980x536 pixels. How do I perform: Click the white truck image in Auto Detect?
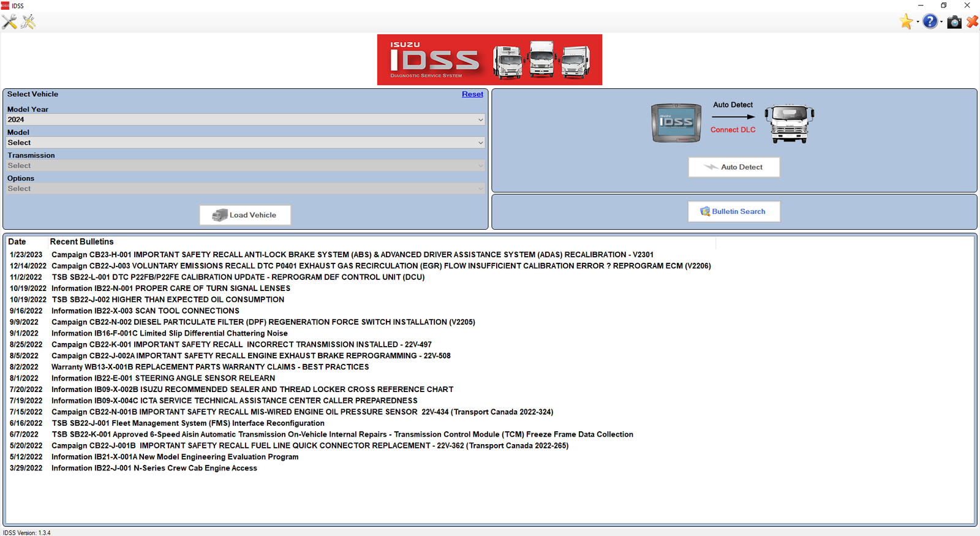point(790,124)
